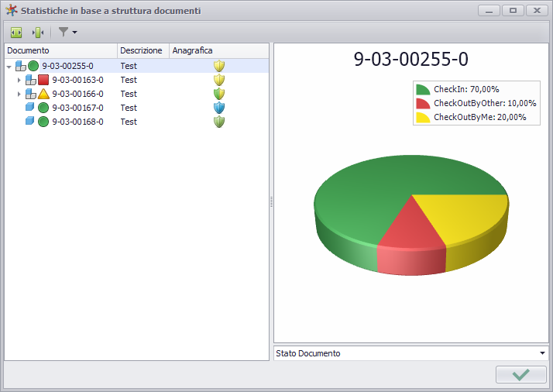The height and width of the screenshot is (392, 553).
Task: Click the collapse columns toolbar icon
Action: [x=38, y=33]
